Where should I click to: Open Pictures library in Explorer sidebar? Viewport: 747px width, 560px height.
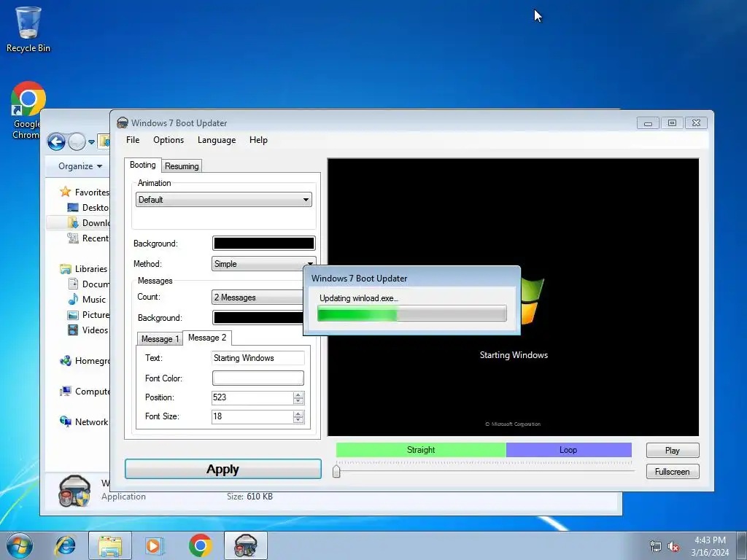point(88,315)
